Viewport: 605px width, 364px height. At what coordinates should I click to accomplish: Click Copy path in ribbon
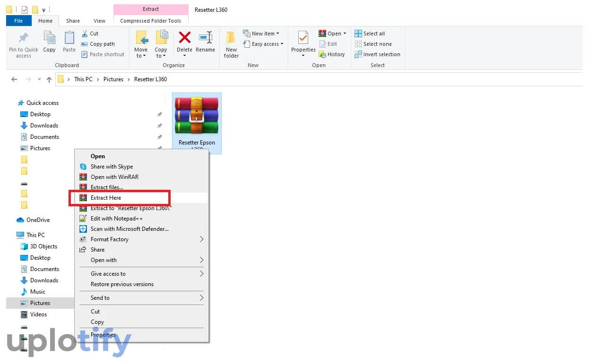click(x=98, y=44)
